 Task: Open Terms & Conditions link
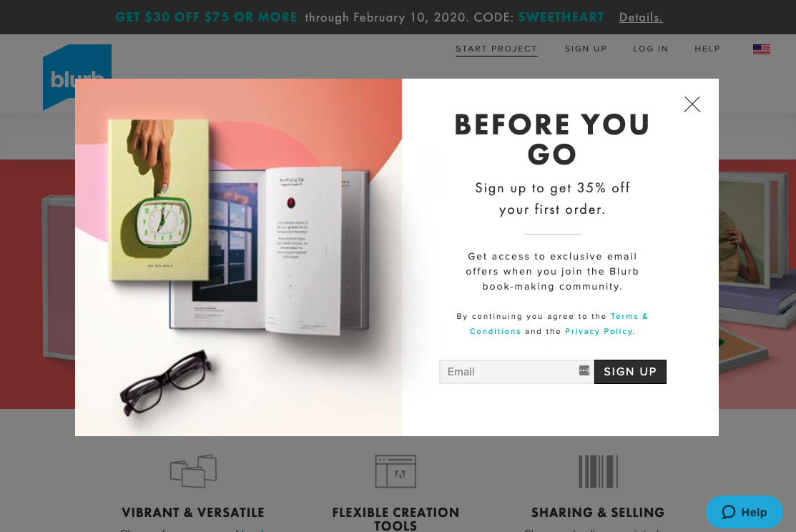click(559, 323)
